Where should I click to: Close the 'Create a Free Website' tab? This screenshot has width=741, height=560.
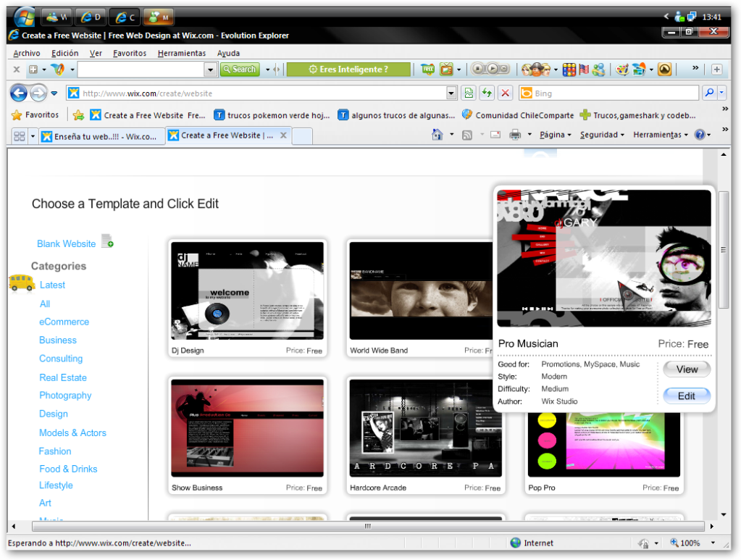pos(283,135)
